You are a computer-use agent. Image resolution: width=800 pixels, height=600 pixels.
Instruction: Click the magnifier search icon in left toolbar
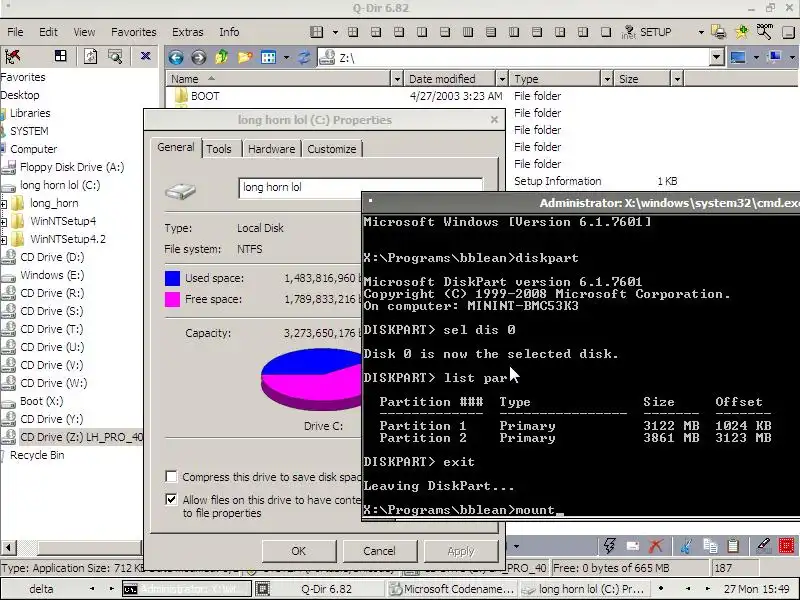click(x=115, y=56)
